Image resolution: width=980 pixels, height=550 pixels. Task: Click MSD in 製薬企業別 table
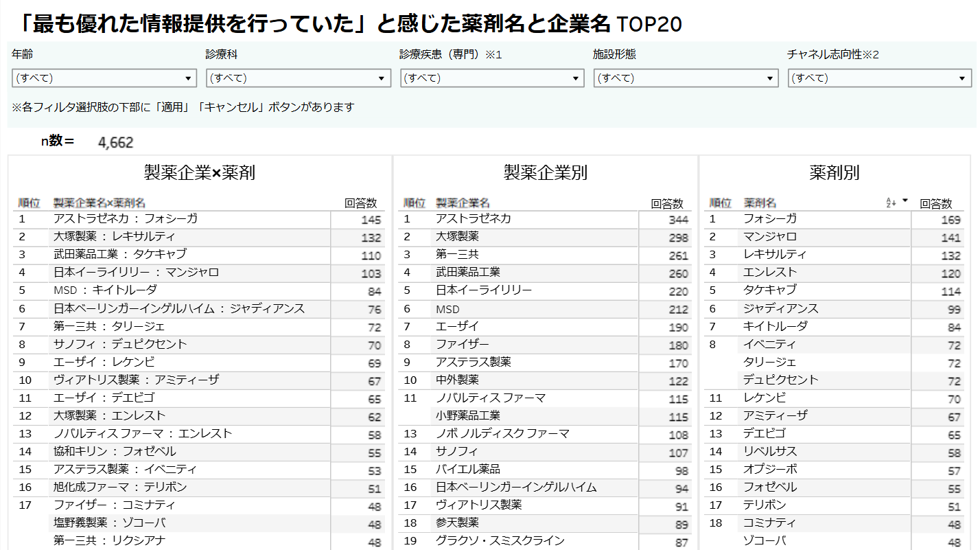click(x=447, y=309)
